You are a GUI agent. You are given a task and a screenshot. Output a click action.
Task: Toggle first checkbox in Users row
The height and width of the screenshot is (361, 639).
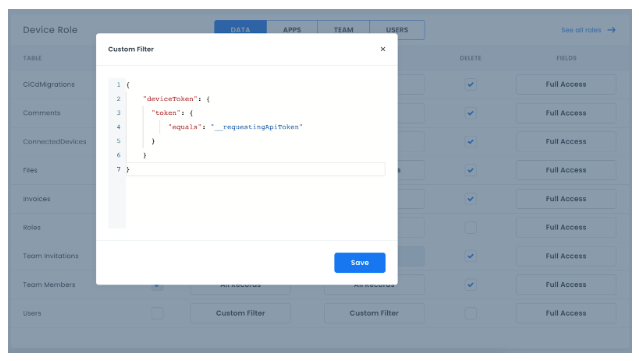[157, 313]
